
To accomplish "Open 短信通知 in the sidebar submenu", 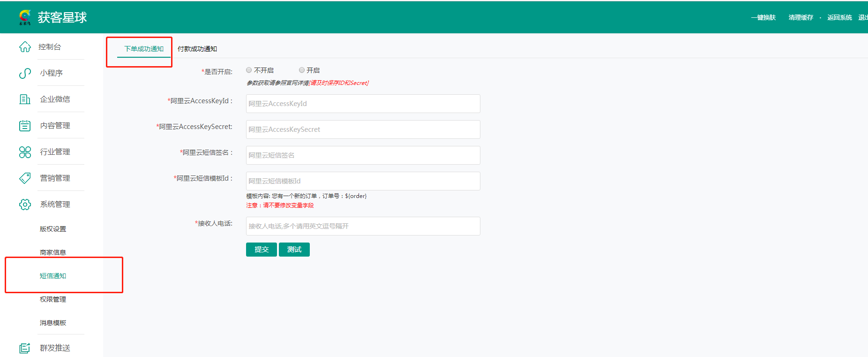I will tap(53, 276).
